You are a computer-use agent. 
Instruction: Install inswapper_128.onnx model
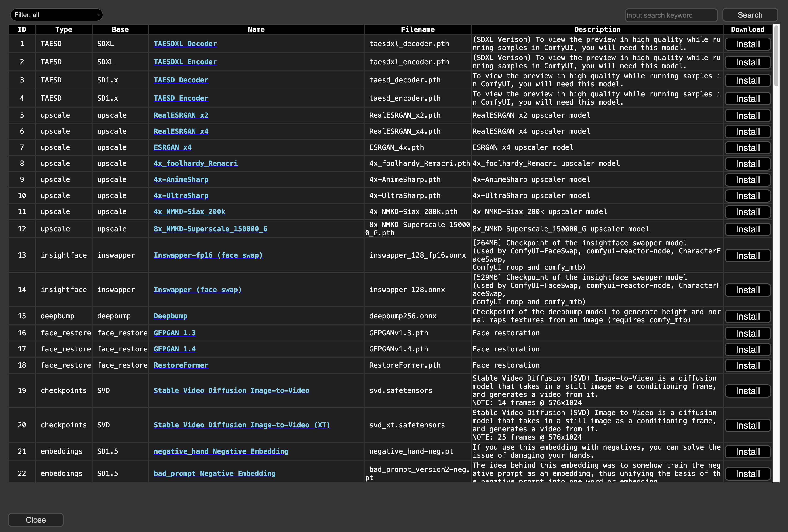(748, 290)
